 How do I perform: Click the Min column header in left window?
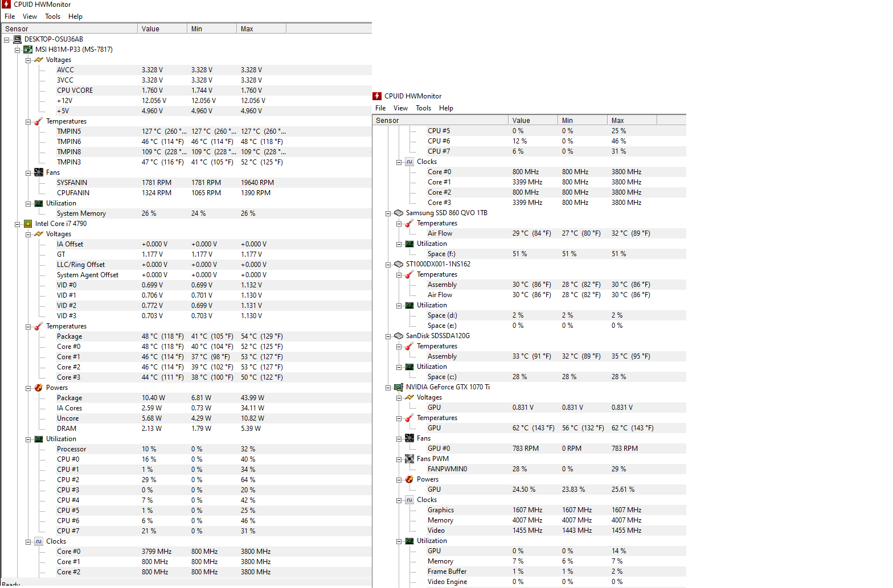(x=212, y=28)
